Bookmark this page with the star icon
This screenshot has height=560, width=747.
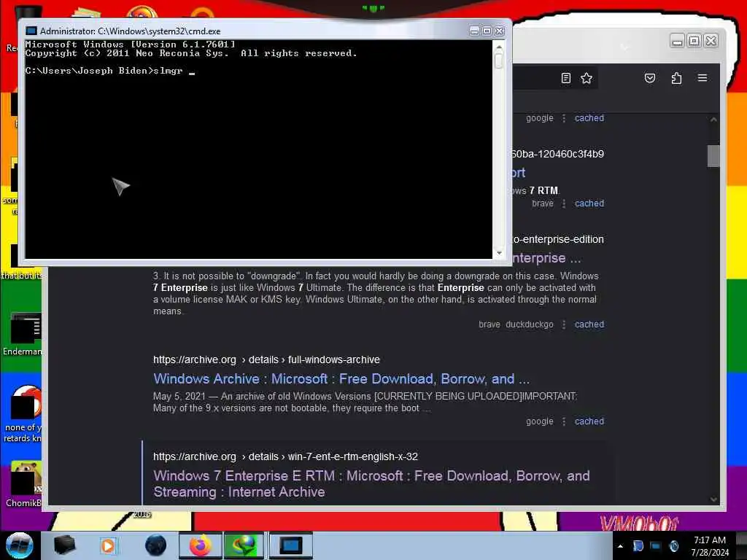click(587, 78)
